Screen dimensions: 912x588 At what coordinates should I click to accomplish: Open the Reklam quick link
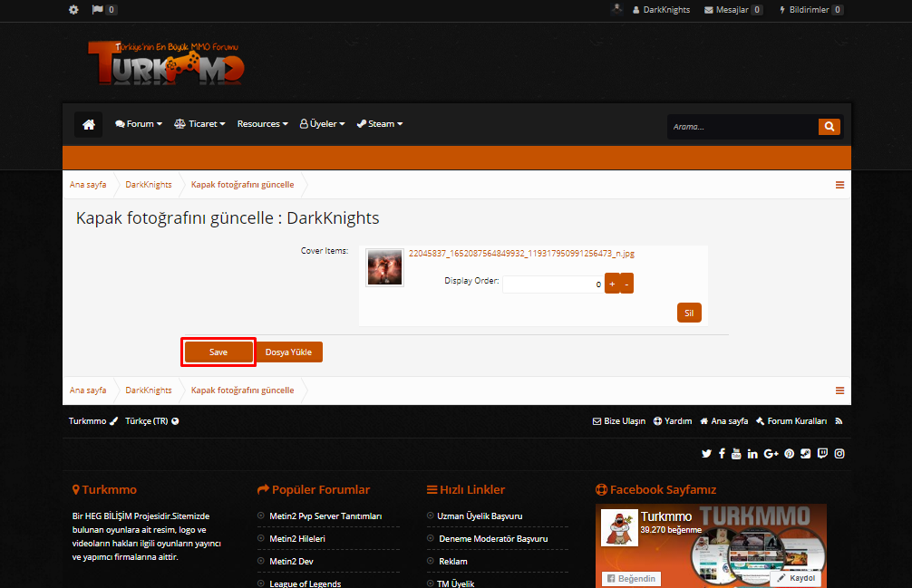coord(453,562)
